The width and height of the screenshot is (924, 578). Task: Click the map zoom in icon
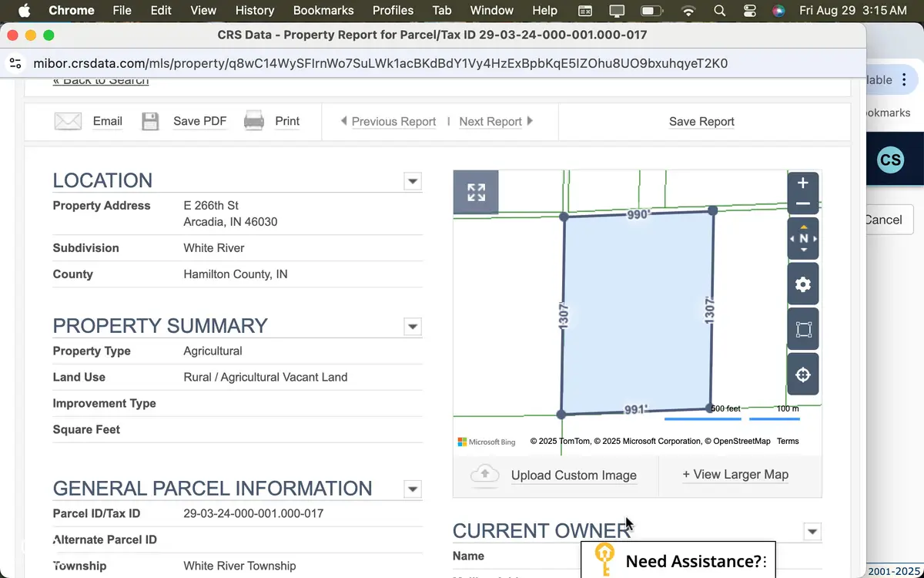803,183
